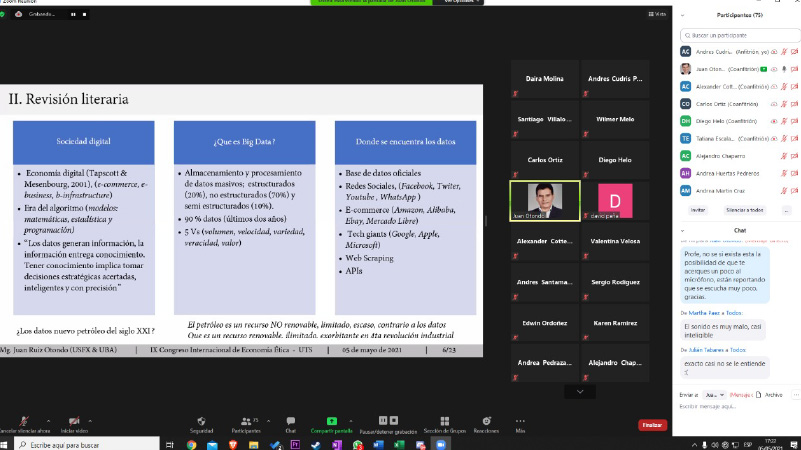
Task: Toggle mute for Andres Cudris in participant list
Action: tap(784, 52)
